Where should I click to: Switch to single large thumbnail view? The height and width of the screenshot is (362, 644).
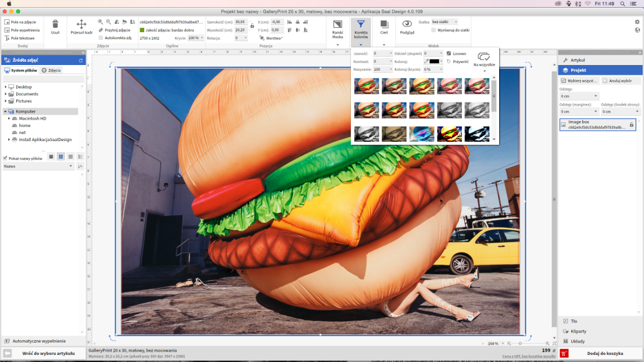[51, 157]
